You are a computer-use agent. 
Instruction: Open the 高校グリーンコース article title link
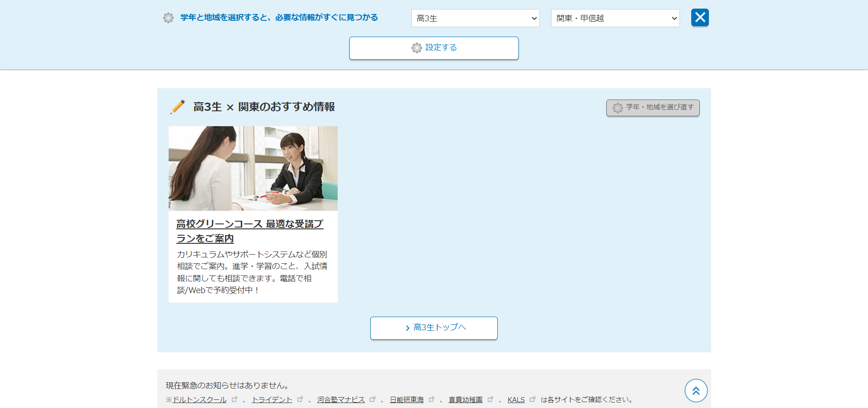(x=250, y=231)
